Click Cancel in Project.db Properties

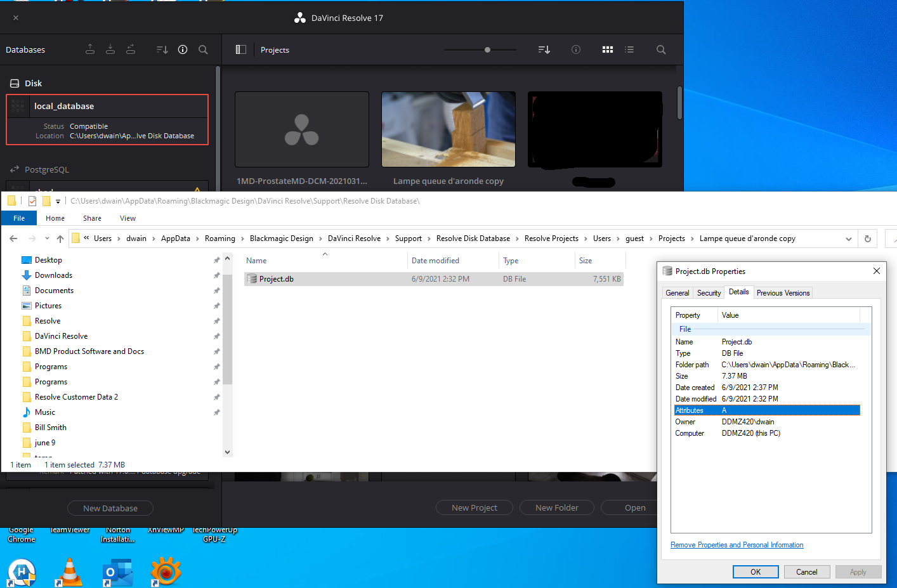pos(806,572)
